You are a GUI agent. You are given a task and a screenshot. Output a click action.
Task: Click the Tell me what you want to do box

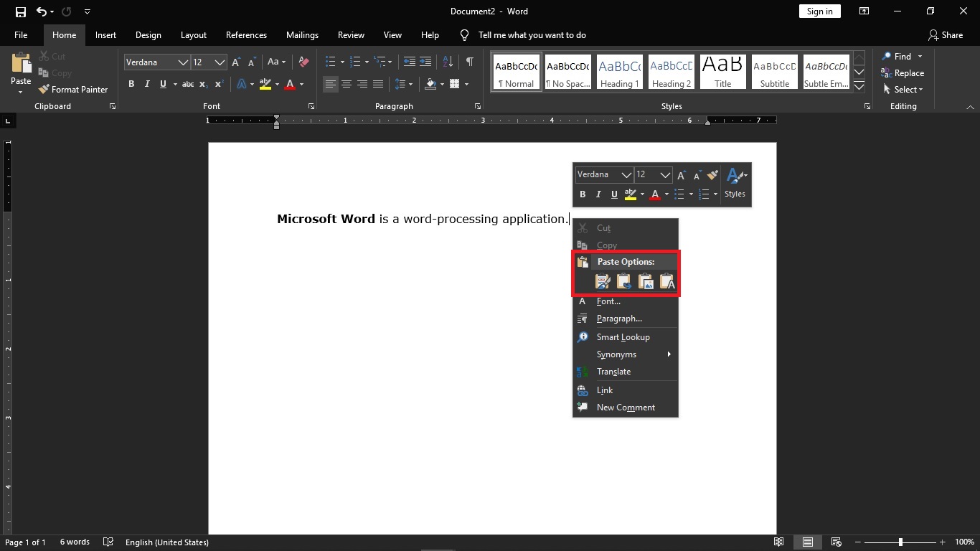[532, 34]
